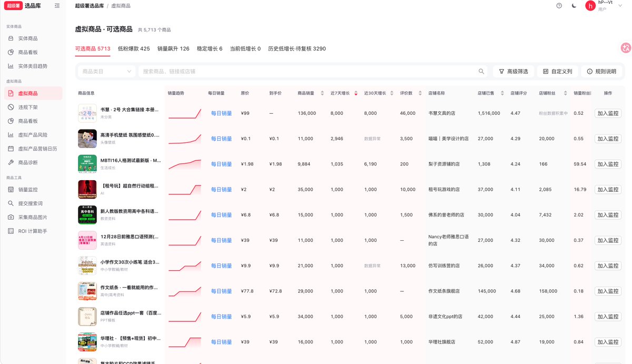Click 自定义列 button
The image size is (632, 364).
point(558,71)
